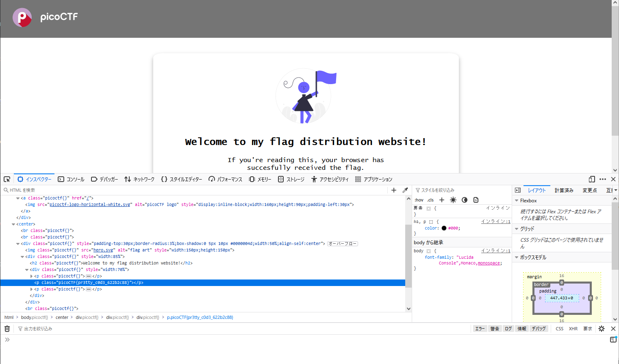Highlight elements matching the h1, p selector

click(431, 222)
